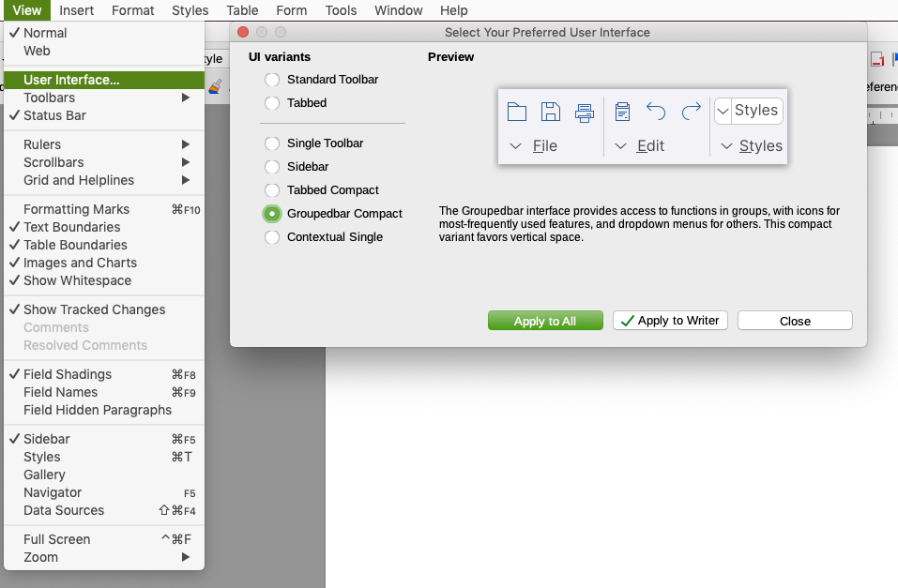Screen dimensions: 898x588
Task: Open the Format menu
Action: pos(133,10)
